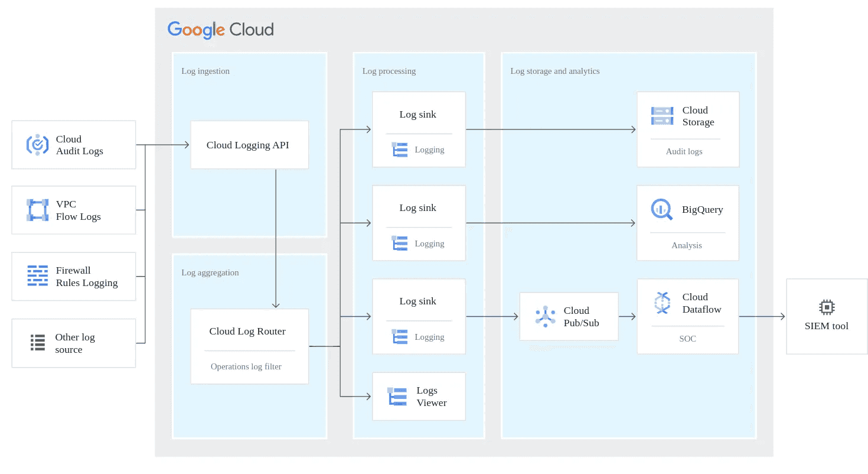
Task: Click the top Log sink title
Action: (418, 114)
